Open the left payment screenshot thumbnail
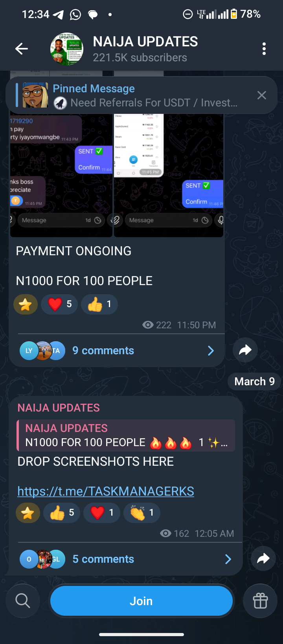283x644 pixels. tap(61, 175)
